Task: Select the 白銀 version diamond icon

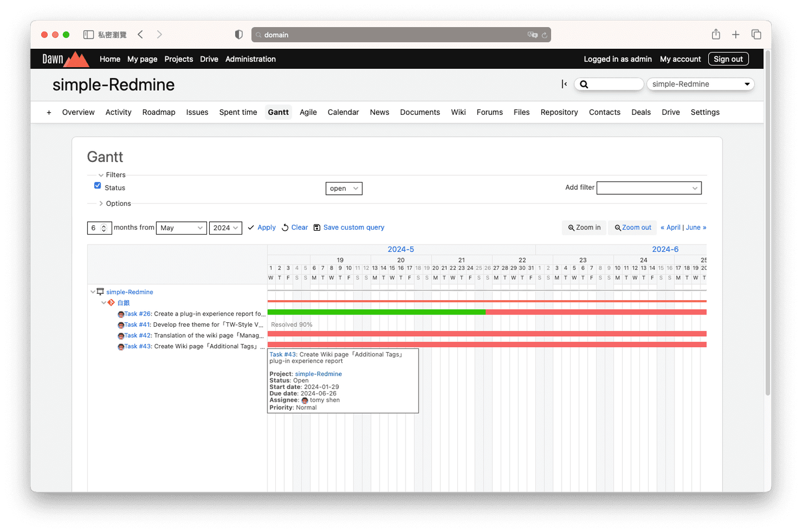Action: pyautogui.click(x=111, y=303)
